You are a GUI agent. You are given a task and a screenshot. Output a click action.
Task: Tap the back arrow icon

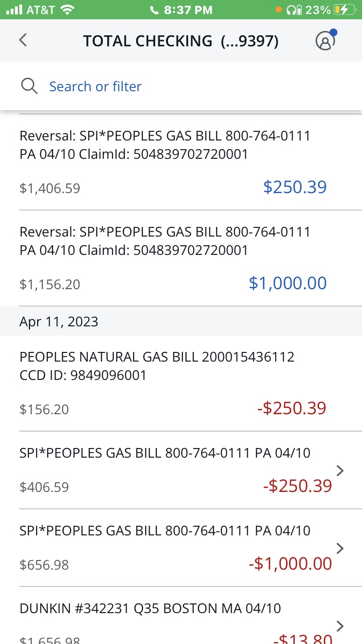tap(23, 40)
